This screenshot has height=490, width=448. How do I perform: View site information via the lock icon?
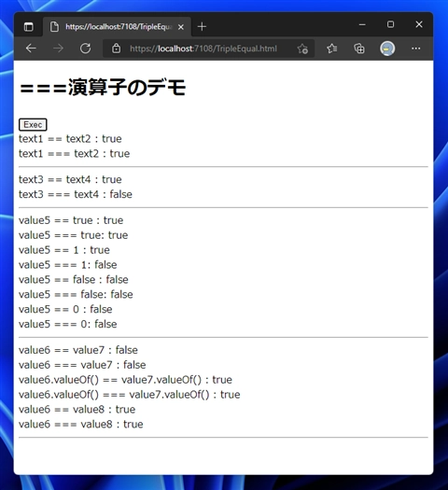(x=117, y=49)
